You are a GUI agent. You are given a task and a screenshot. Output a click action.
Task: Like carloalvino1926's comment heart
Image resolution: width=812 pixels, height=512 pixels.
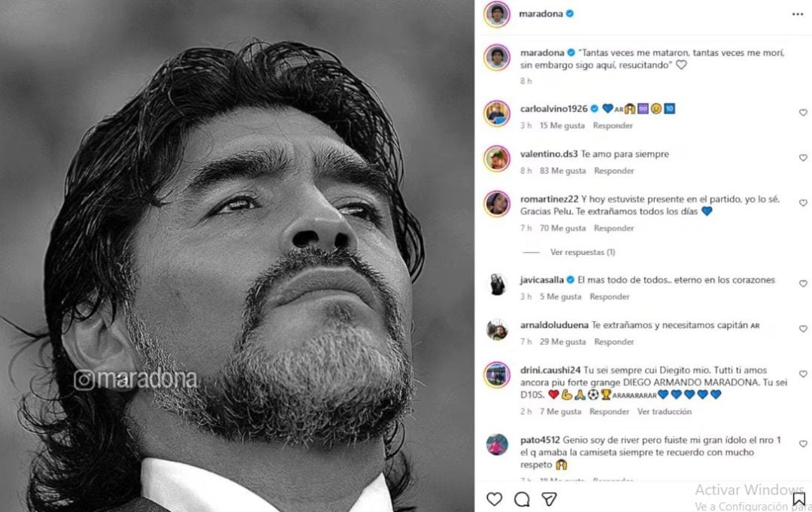803,113
